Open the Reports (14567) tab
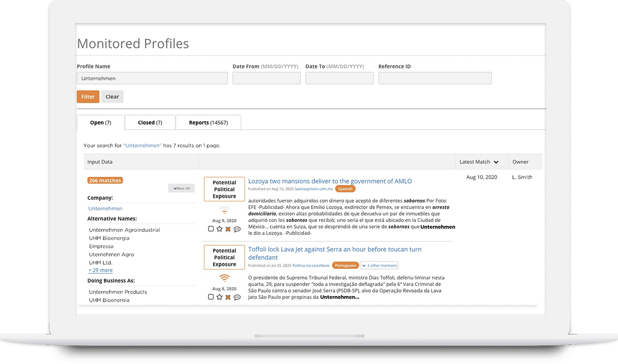This screenshot has height=364, width=618. point(208,123)
